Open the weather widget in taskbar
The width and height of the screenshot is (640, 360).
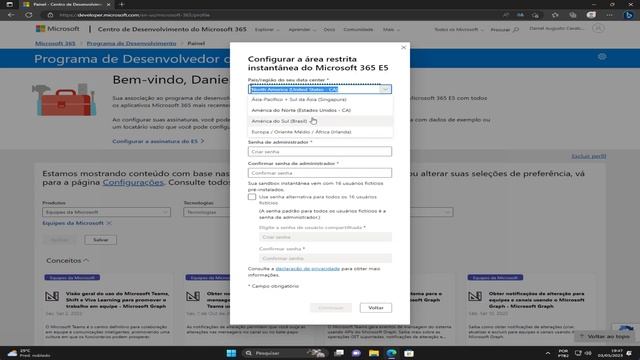pos(28,353)
